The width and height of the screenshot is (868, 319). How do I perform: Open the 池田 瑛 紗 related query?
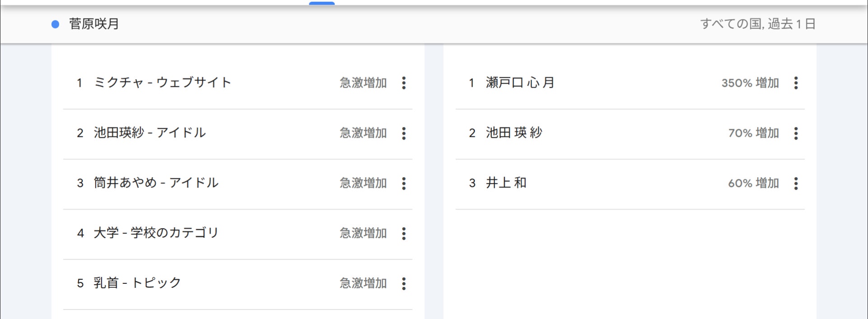coord(514,133)
